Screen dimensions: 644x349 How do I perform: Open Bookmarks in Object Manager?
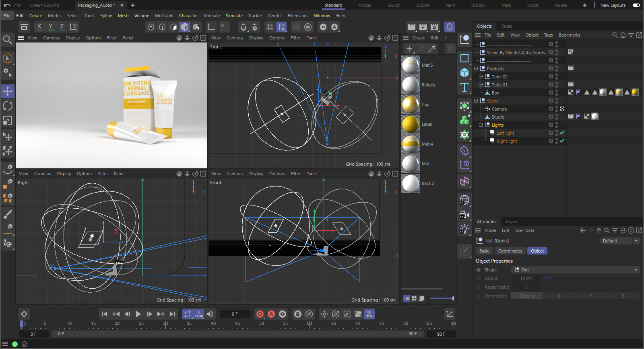tap(569, 35)
